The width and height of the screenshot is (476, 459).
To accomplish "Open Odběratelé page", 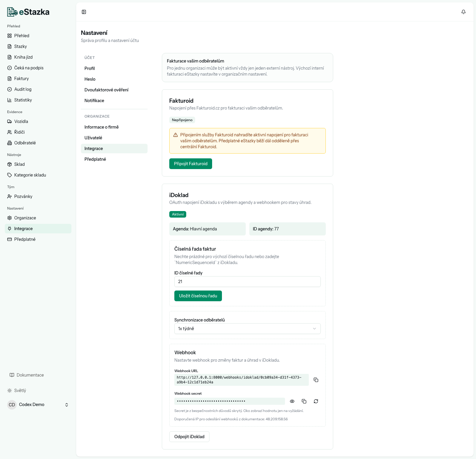I will [38, 143].
